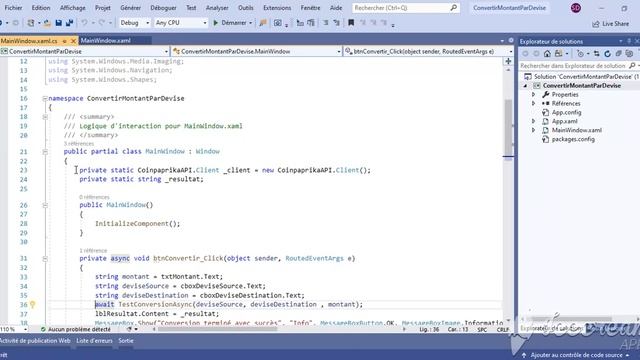
Task: Click Show All Files icon in solution explorer
Action: point(629,53)
